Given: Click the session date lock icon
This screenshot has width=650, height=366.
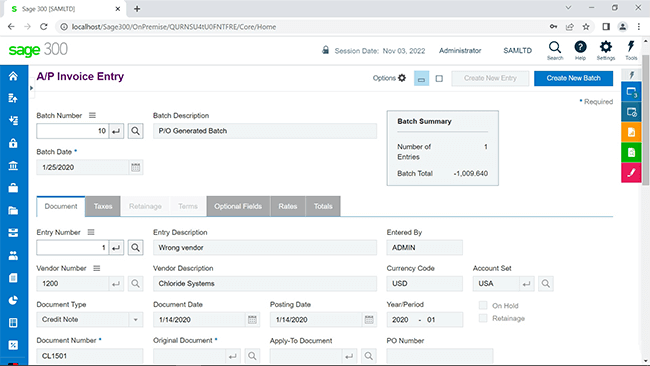Looking at the screenshot, I should coord(326,50).
